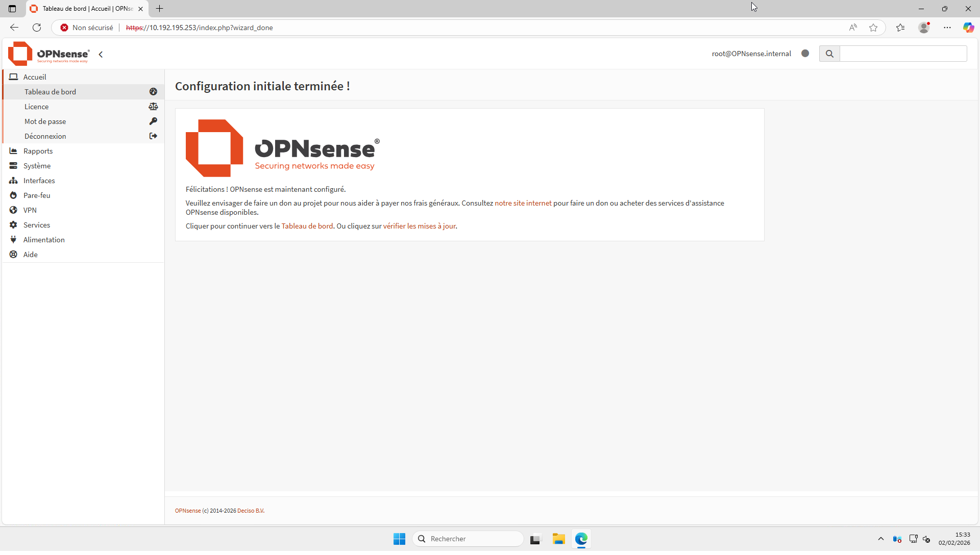
Task: Click the OPNsense logo in header
Action: (48, 54)
